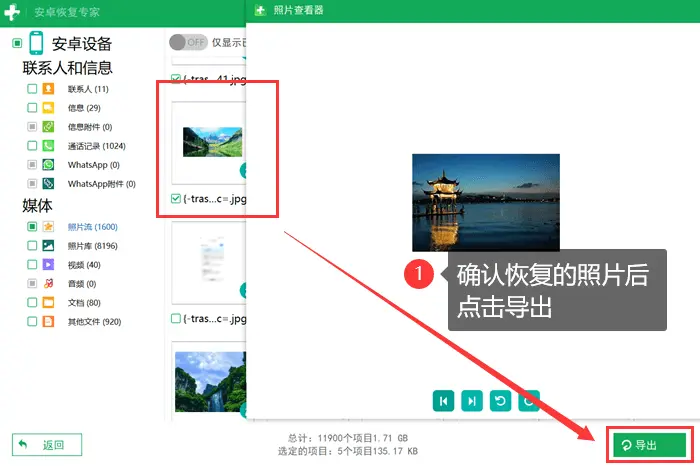Screen dimensions: 700x466
Task: Click the 联系人和信息 section heading
Action: (x=67, y=68)
